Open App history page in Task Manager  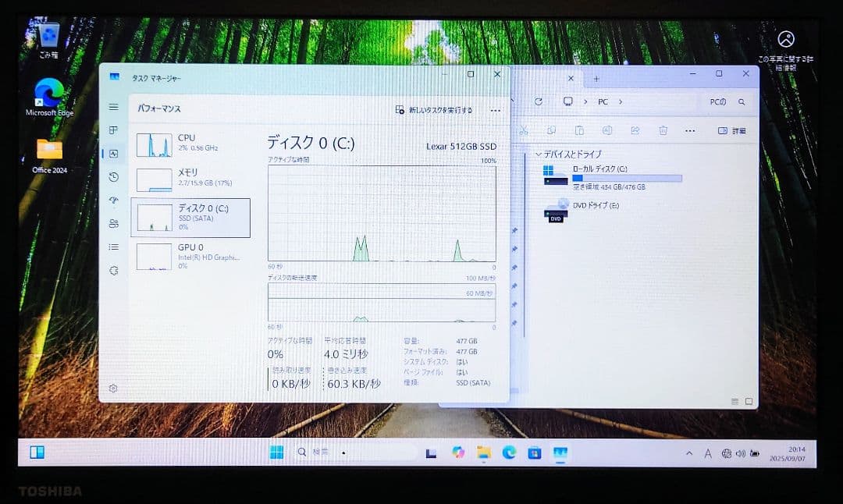coord(113,176)
